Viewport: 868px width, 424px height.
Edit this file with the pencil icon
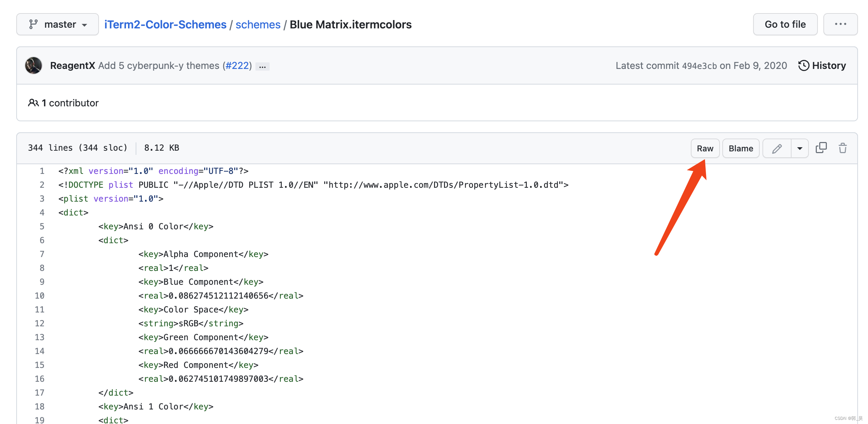pos(777,148)
